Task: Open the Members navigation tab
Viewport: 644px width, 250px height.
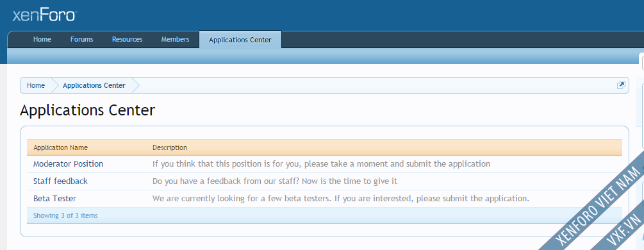Action: (x=176, y=40)
